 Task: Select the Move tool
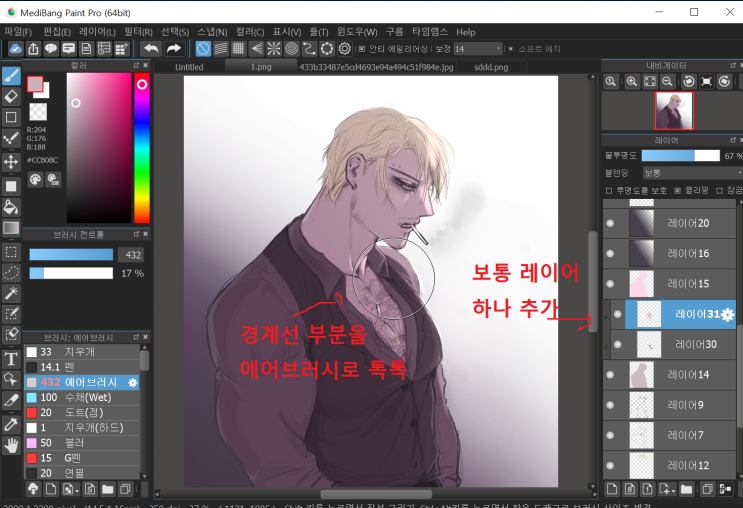(11, 162)
